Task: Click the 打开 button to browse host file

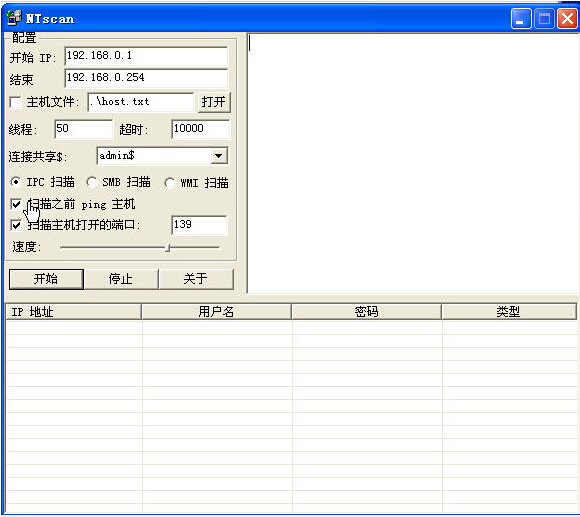Action: click(214, 102)
